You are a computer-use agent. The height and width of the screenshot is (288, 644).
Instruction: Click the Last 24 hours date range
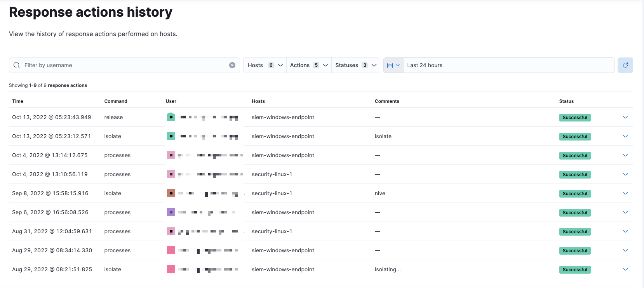pyautogui.click(x=425, y=65)
